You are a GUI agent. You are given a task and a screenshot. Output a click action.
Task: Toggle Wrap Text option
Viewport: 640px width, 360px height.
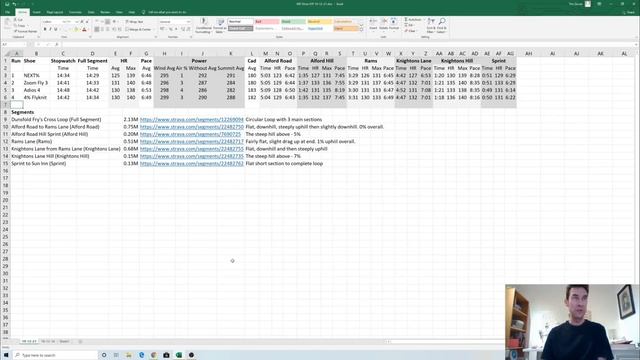coord(135,22)
